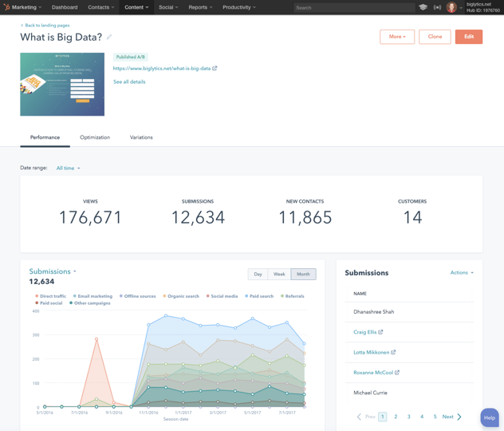Click external link icon beside page URL
504x431 pixels.
click(215, 69)
